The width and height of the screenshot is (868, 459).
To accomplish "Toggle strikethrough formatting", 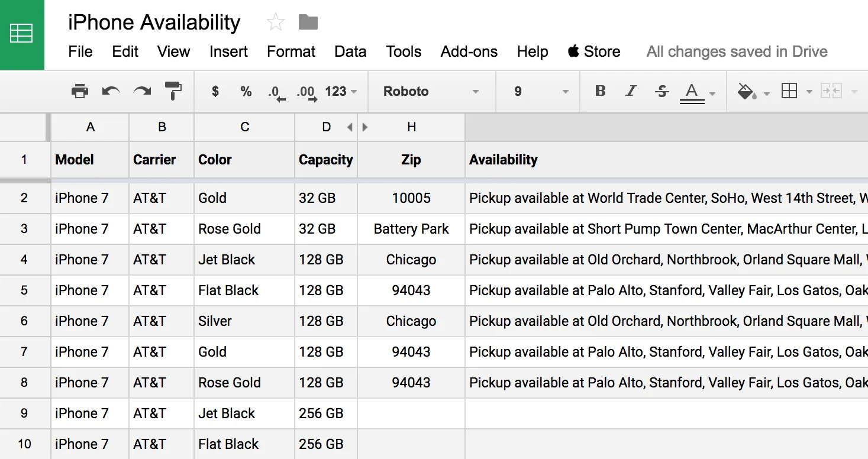I will coord(662,91).
